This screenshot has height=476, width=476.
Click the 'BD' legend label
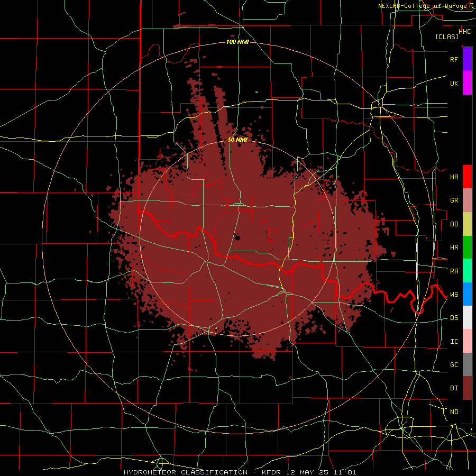pos(454,224)
